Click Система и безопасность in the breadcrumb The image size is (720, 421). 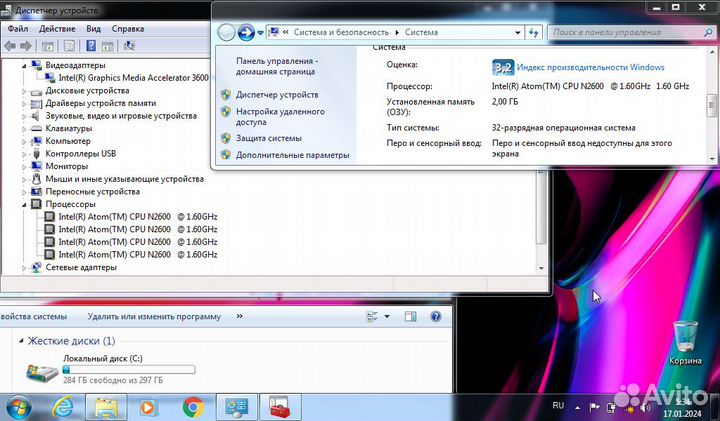click(341, 32)
